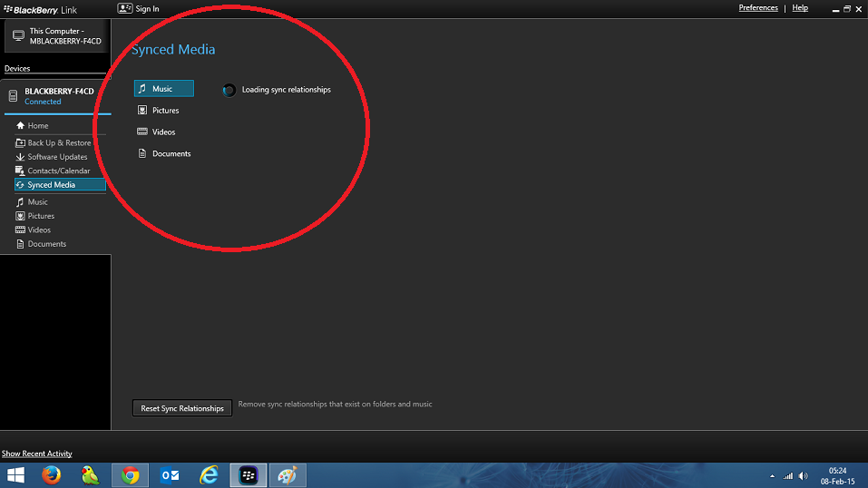Screen dimensions: 868x488
Task: Open Preferences link
Action: tap(758, 8)
